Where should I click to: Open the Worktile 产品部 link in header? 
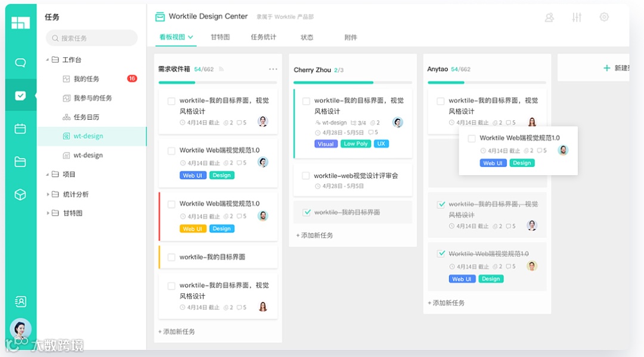(294, 17)
